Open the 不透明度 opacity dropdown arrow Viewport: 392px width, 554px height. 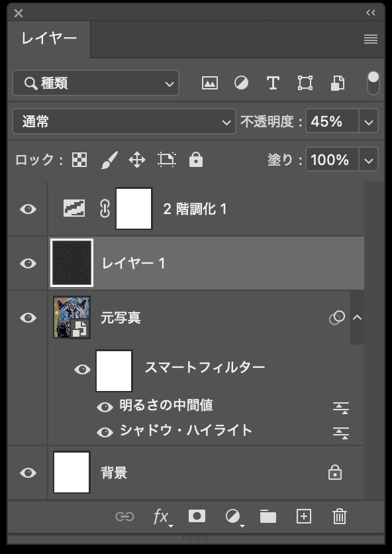[x=368, y=121]
